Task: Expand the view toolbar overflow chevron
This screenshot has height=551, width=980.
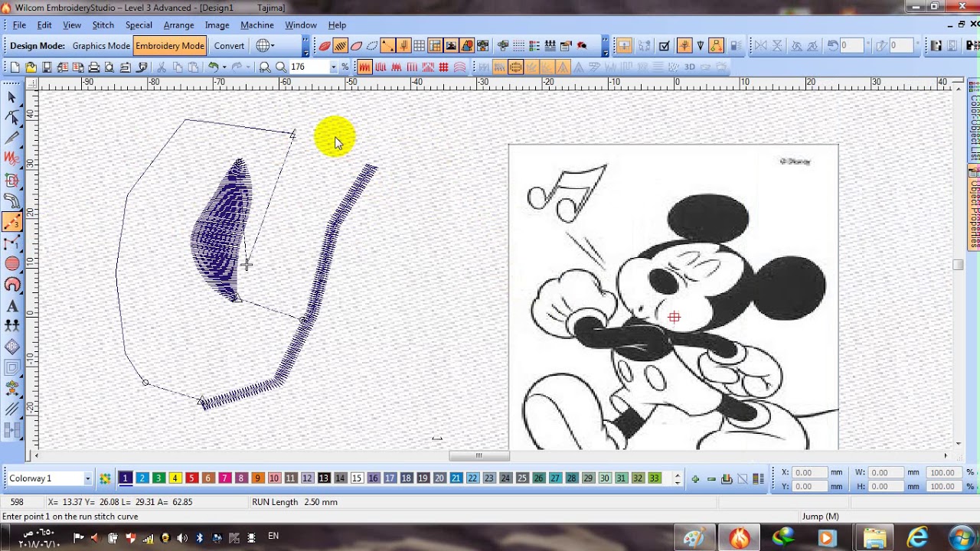Action: (x=605, y=46)
